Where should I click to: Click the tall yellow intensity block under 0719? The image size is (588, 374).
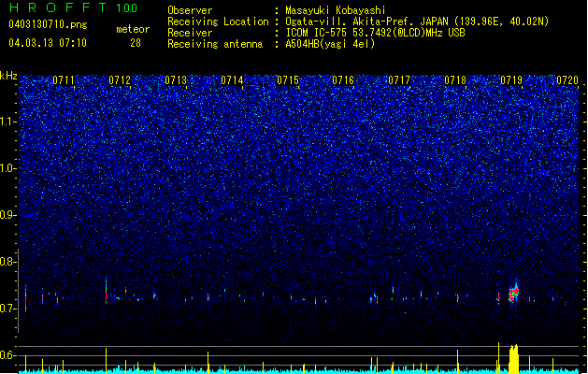[514, 359]
